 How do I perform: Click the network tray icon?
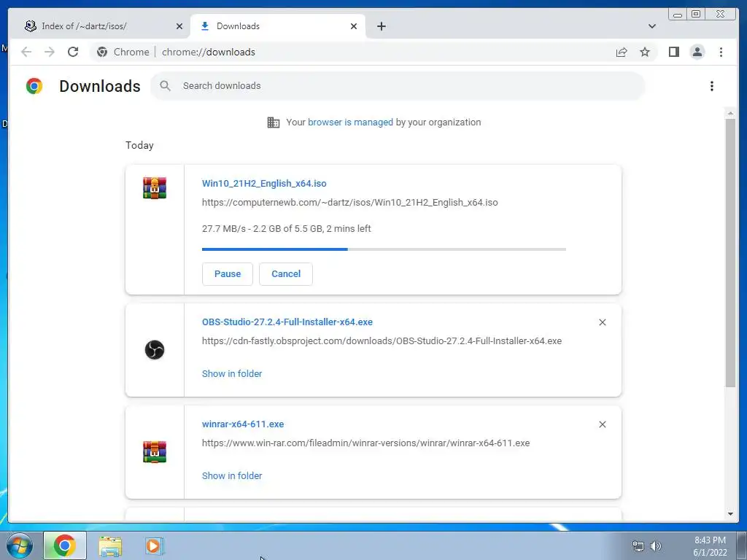pyautogui.click(x=638, y=546)
